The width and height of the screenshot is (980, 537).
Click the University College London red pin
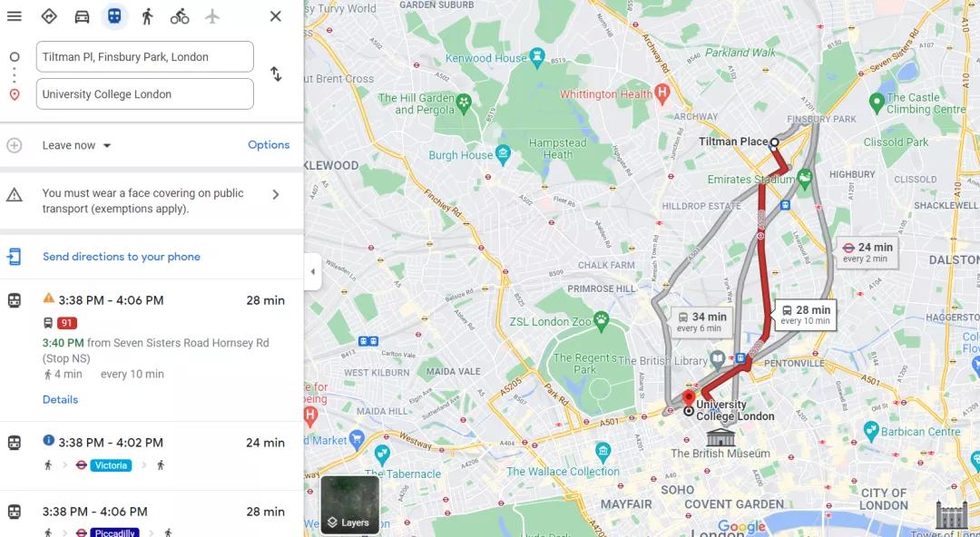(x=688, y=398)
